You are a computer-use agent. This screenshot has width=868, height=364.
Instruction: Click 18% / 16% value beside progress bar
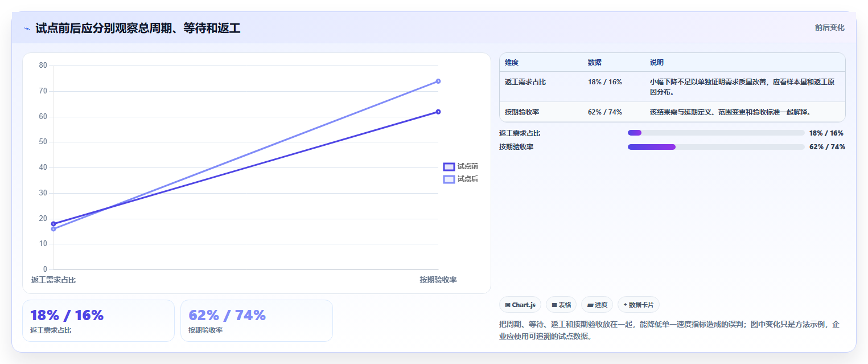click(826, 133)
